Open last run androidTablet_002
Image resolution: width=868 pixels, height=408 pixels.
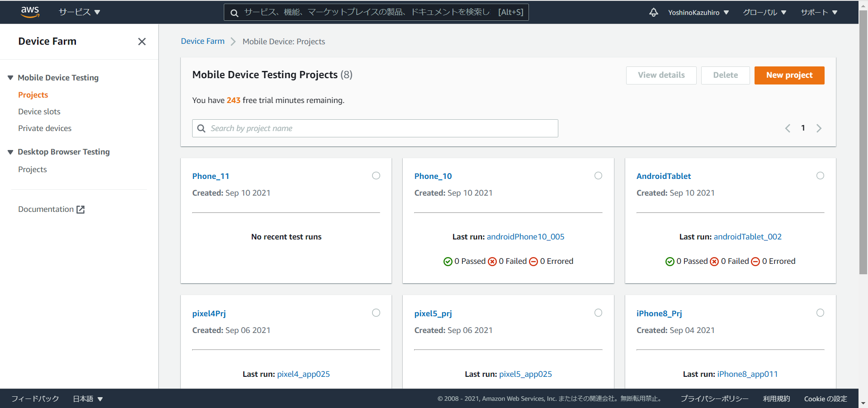748,237
